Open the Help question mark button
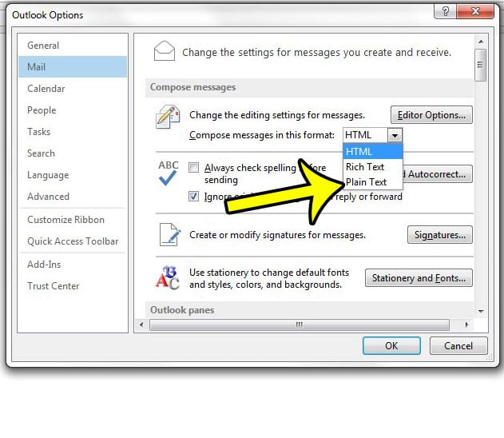This screenshot has height=438, width=504. pos(445,11)
